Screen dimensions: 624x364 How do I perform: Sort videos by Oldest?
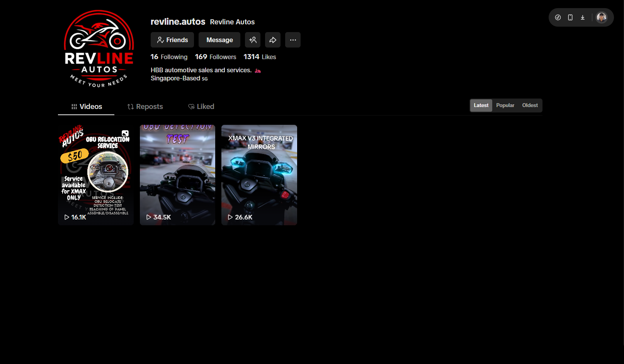530,105
